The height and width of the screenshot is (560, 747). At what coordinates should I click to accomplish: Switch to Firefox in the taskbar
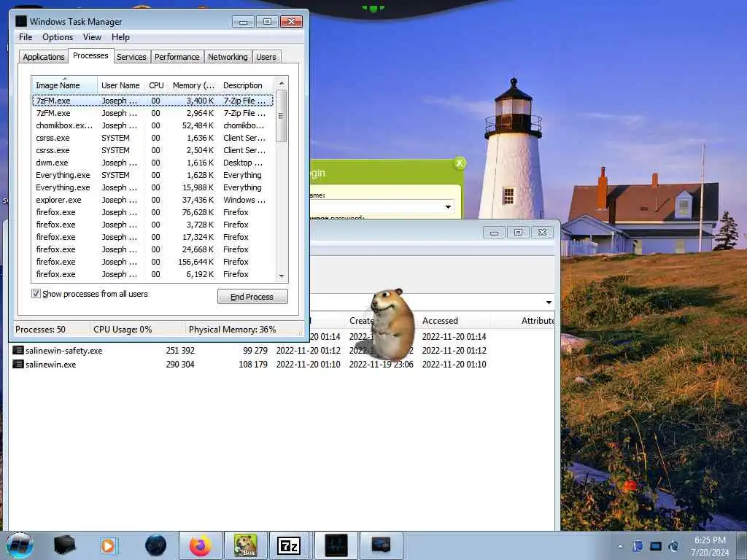(201, 545)
